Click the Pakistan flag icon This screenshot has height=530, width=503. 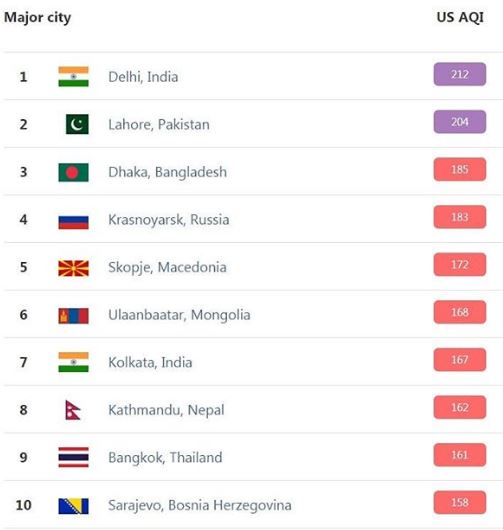(77, 124)
